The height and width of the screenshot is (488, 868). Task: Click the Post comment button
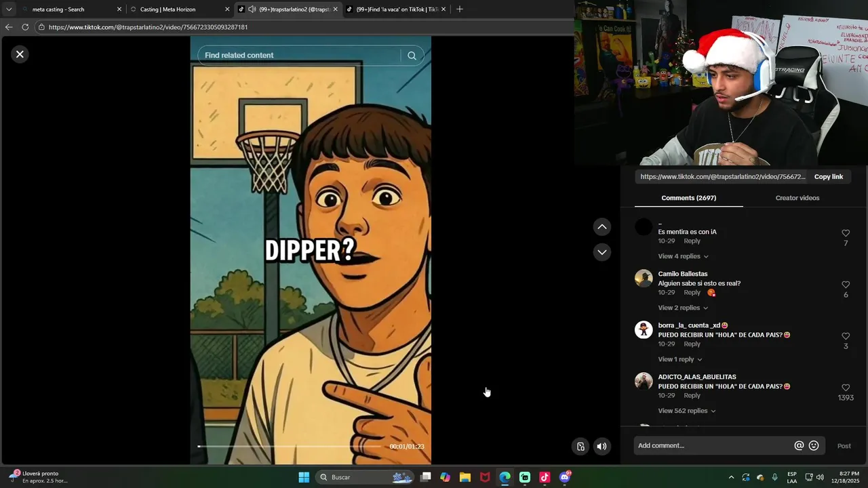pyautogui.click(x=844, y=446)
